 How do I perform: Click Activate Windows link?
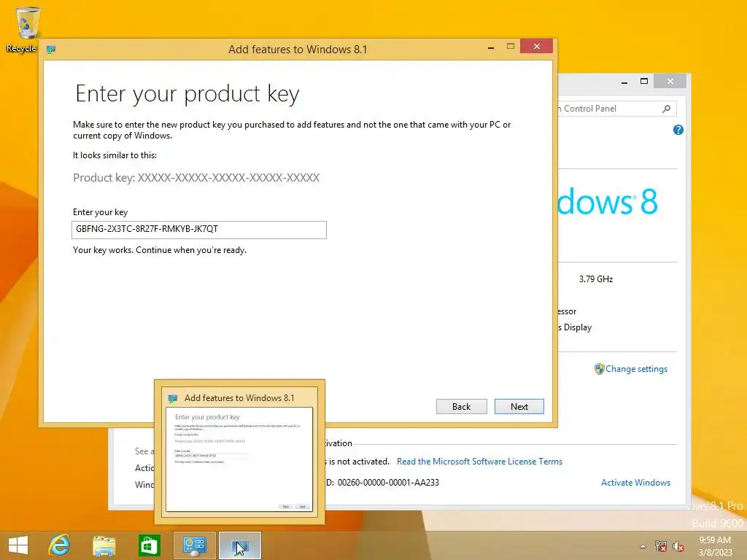635,483
